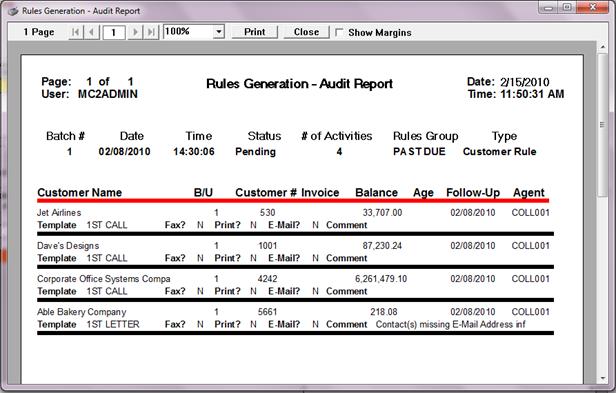The width and height of the screenshot is (616, 393).
Task: Click customer number 530
Action: tap(267, 213)
